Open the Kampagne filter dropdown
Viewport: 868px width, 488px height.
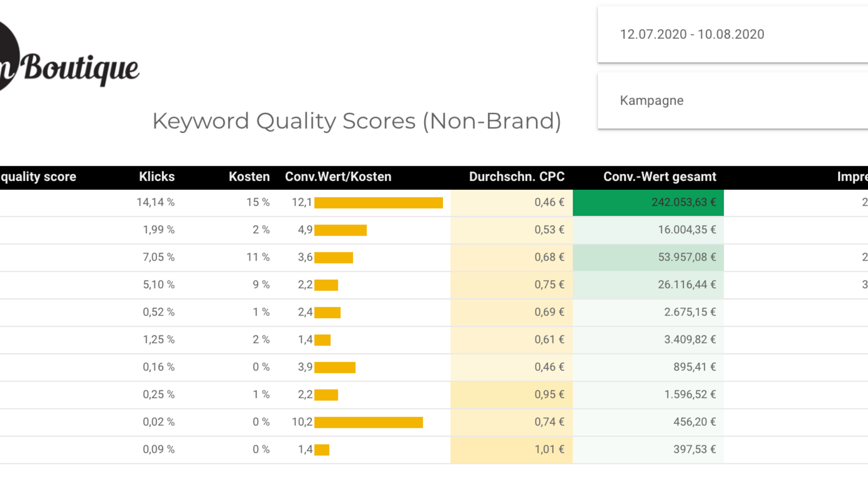click(x=733, y=100)
